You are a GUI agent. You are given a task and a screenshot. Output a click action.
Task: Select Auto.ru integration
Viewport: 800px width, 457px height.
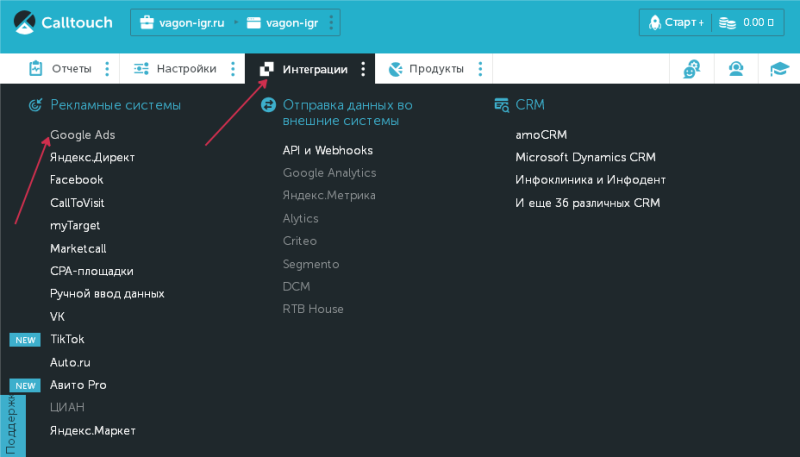click(x=70, y=363)
